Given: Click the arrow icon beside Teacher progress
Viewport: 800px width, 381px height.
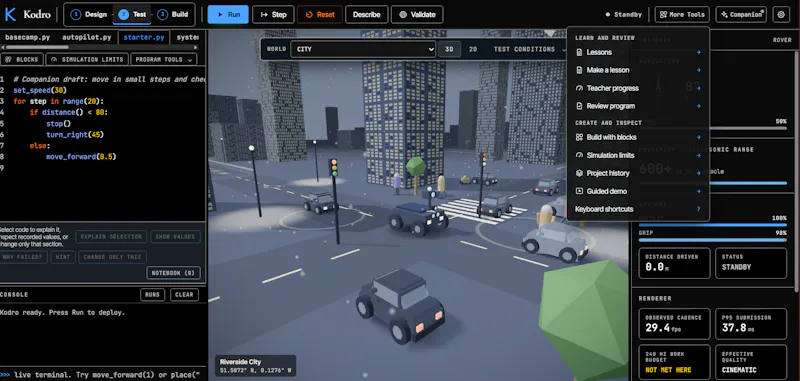Looking at the screenshot, I should click(698, 88).
